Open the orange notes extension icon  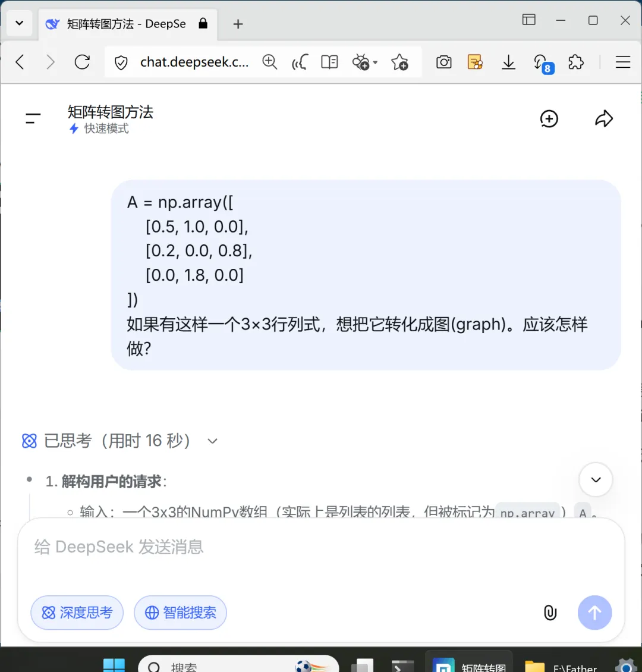pos(475,62)
